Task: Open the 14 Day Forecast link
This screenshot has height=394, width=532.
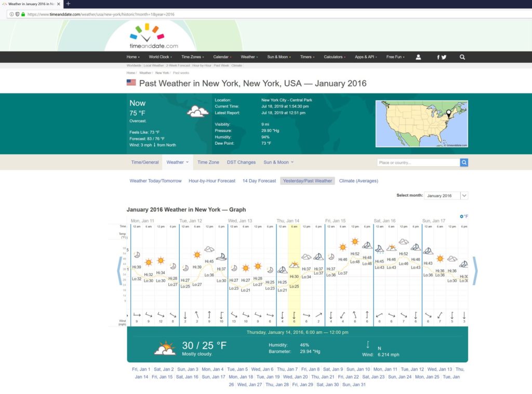Action: pos(259,181)
